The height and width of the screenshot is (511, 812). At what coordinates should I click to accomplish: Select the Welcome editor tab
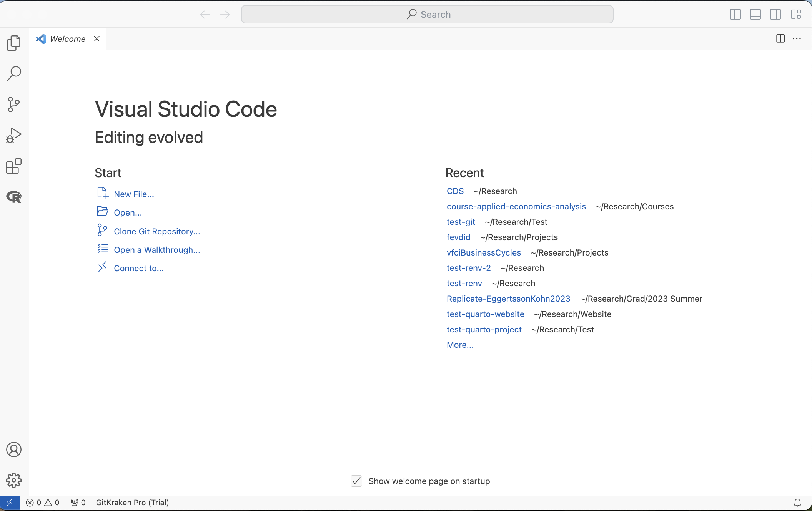click(x=68, y=39)
